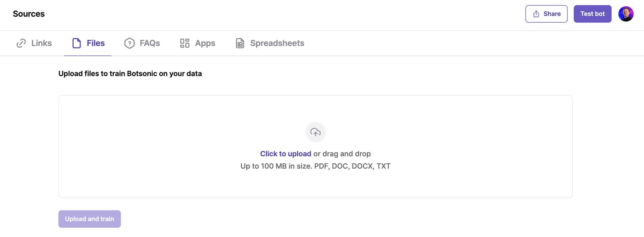Click the grid icon beside Apps
The width and height of the screenshot is (644, 237).
coord(185,43)
